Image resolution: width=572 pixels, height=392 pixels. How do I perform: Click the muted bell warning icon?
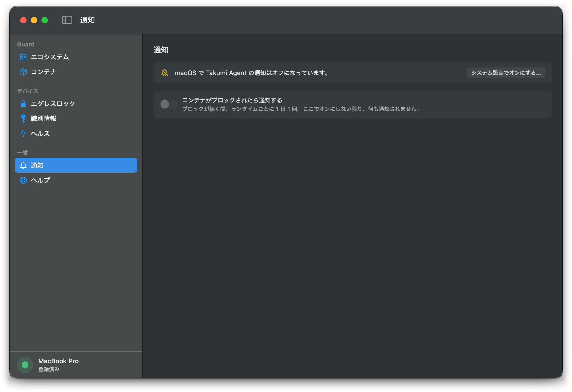pyautogui.click(x=165, y=73)
